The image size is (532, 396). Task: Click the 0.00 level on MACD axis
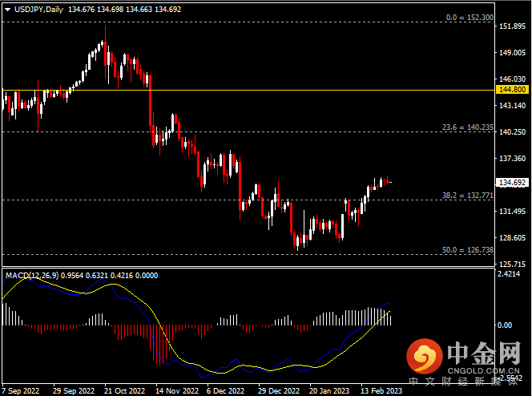coord(505,325)
